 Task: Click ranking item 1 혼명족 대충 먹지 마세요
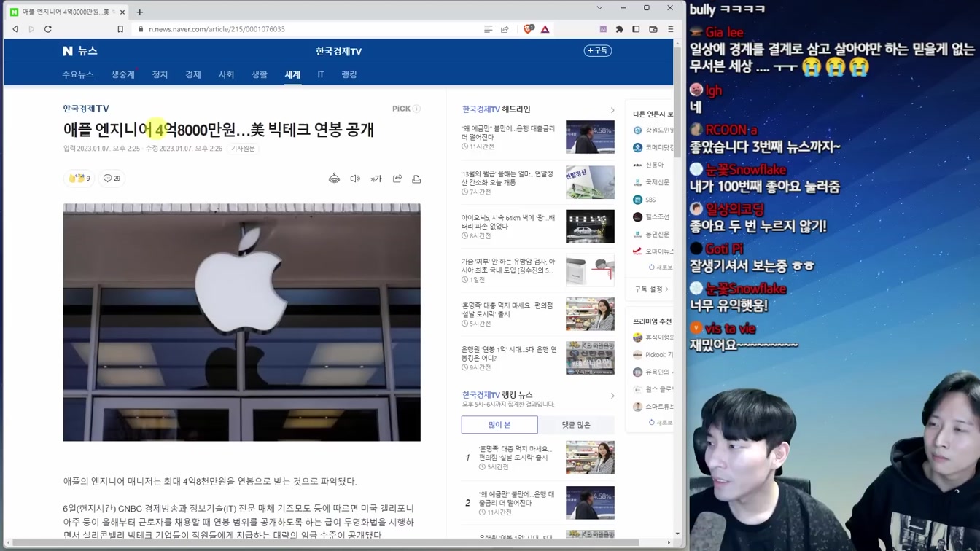click(x=516, y=453)
